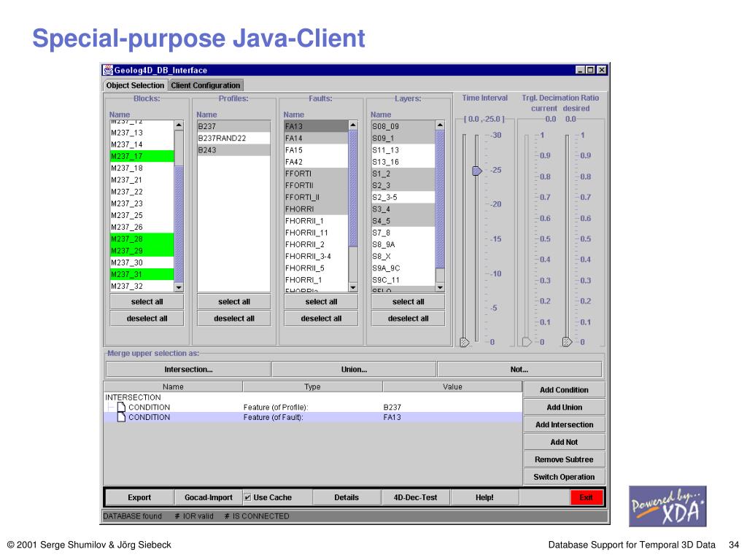
Task: Click the Time Interval slider thumb at -25
Action: pyautogui.click(x=477, y=171)
